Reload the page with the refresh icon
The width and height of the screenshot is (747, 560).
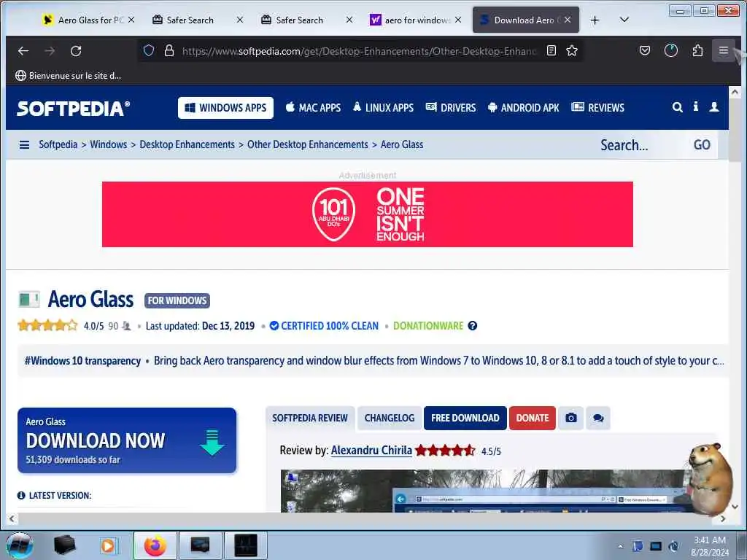[x=76, y=51]
